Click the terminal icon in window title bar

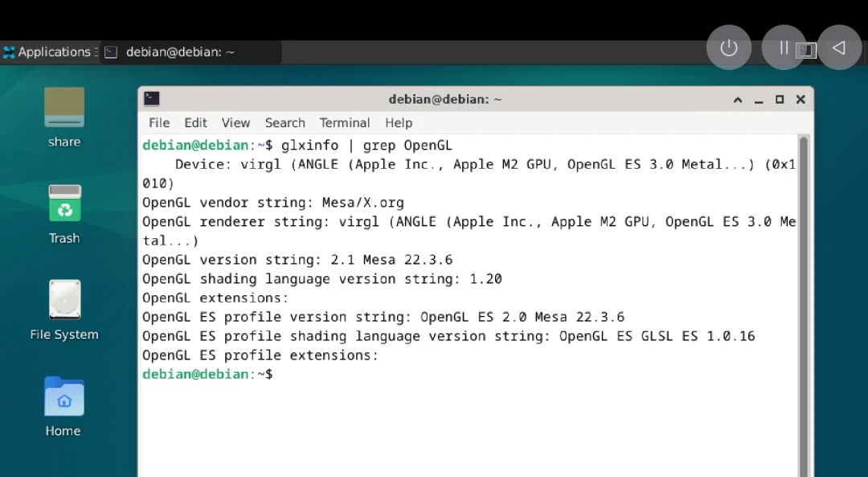point(152,99)
